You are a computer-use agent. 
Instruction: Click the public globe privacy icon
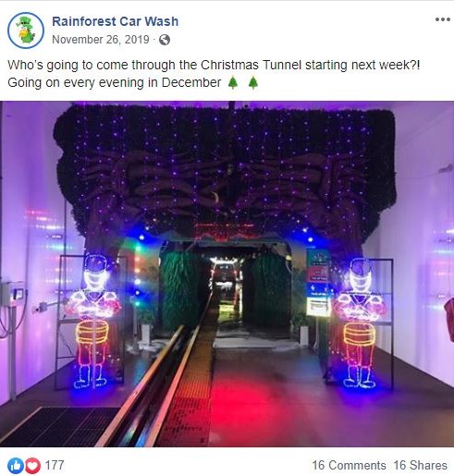pyautogui.click(x=165, y=40)
